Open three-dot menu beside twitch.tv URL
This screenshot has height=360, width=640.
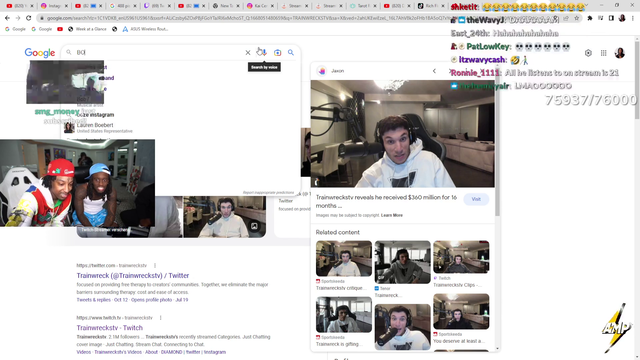pyautogui.click(x=160, y=318)
